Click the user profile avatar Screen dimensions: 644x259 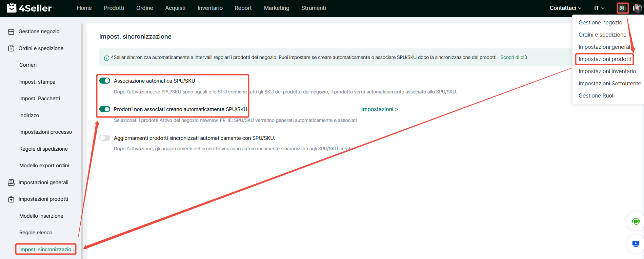(637, 8)
